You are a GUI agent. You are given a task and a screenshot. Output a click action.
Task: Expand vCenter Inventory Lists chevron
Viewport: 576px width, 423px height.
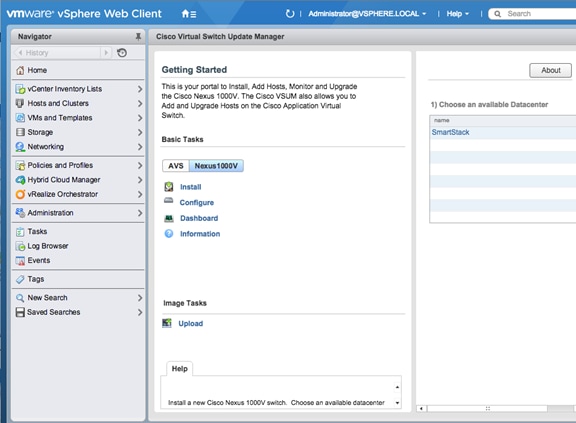click(x=140, y=89)
